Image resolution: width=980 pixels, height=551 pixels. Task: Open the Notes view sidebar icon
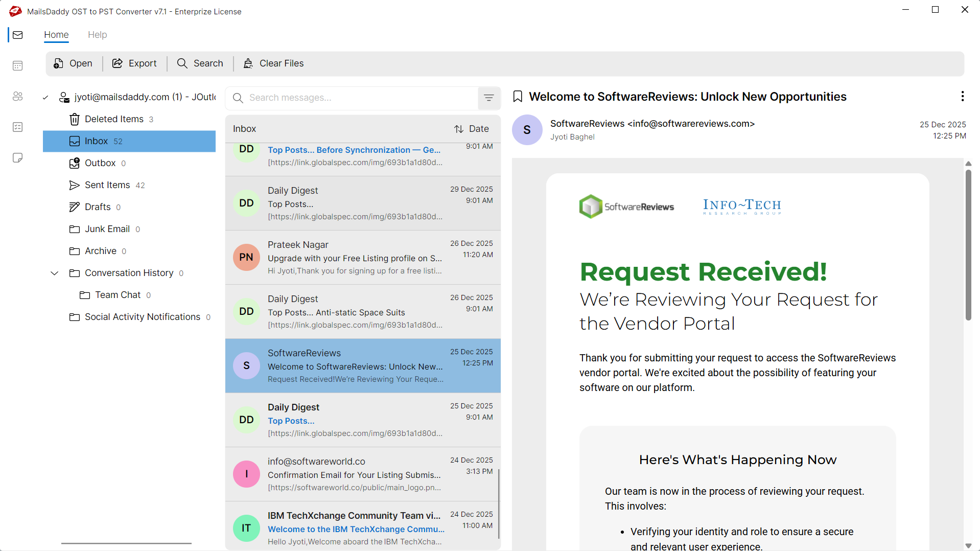coord(18,157)
